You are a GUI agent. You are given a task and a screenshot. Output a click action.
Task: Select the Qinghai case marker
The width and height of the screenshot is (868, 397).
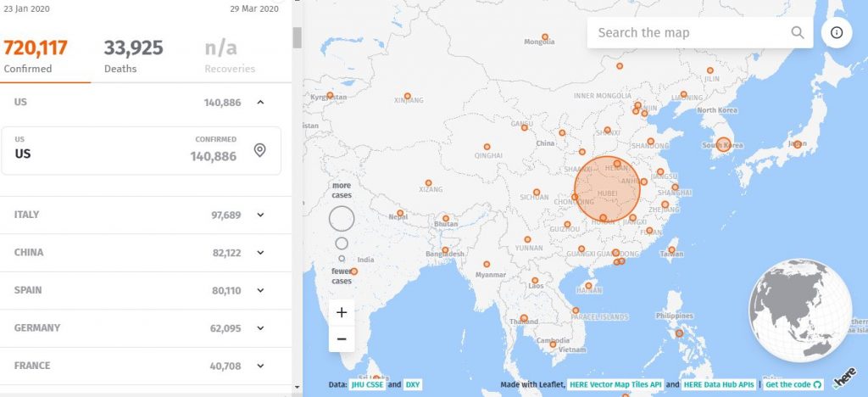[x=487, y=147]
